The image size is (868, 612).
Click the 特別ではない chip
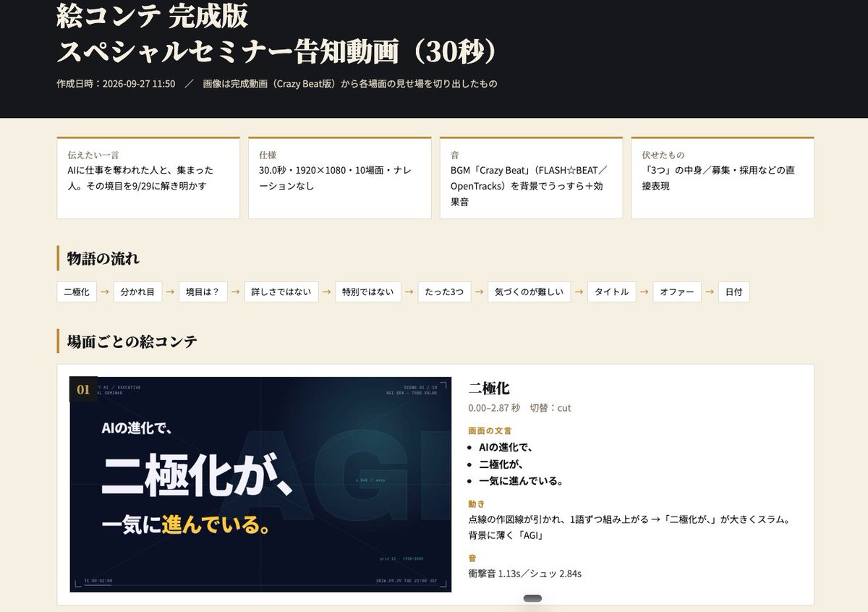pos(368,292)
